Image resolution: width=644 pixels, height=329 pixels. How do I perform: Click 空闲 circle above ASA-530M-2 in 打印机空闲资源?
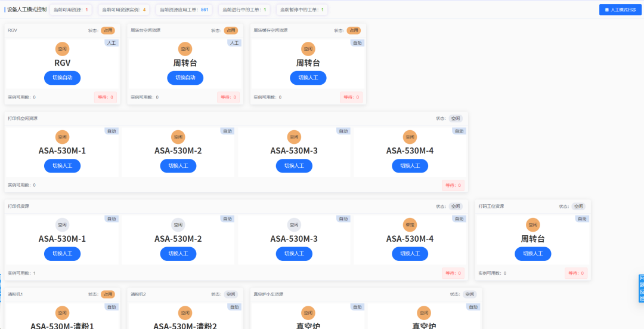pyautogui.click(x=178, y=137)
